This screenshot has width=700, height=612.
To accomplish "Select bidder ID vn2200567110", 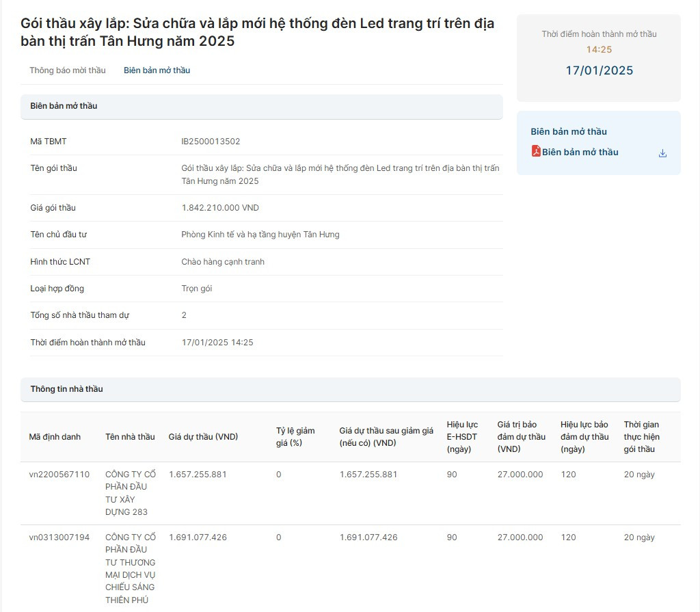I will tap(59, 475).
